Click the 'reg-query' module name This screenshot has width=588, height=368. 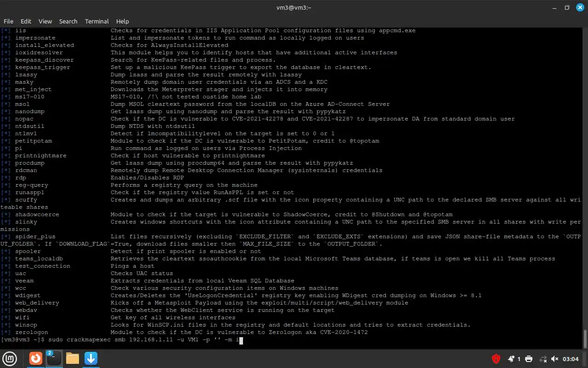pyautogui.click(x=32, y=185)
